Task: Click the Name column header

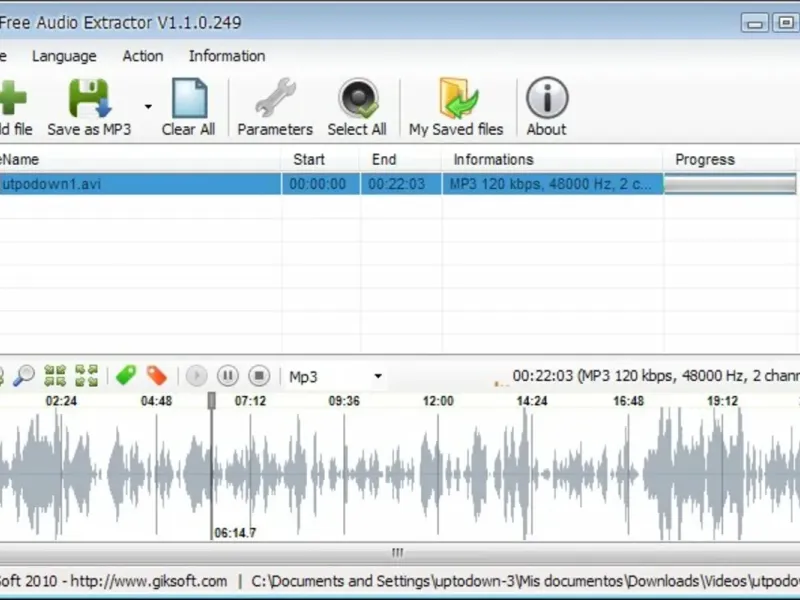Action: (x=140, y=159)
